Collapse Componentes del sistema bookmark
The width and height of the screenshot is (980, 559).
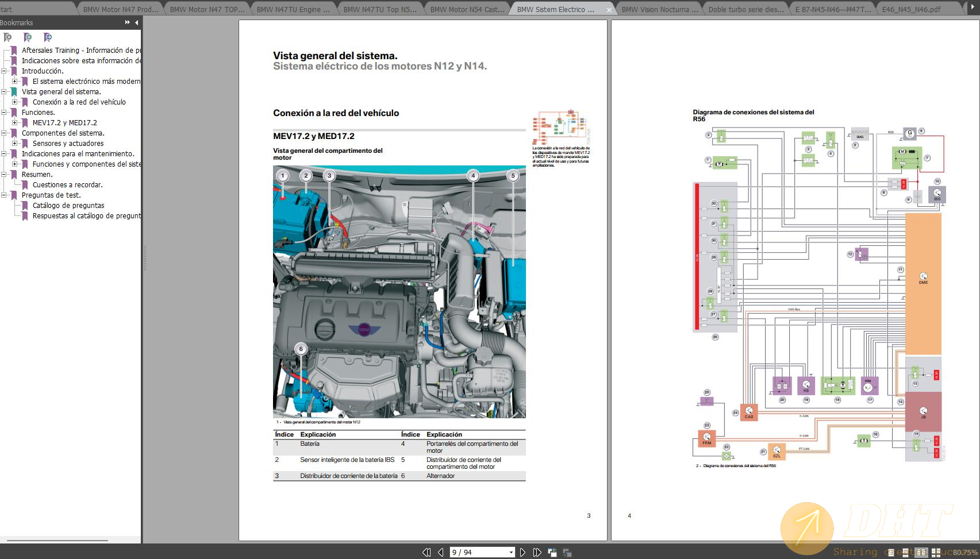(3, 133)
